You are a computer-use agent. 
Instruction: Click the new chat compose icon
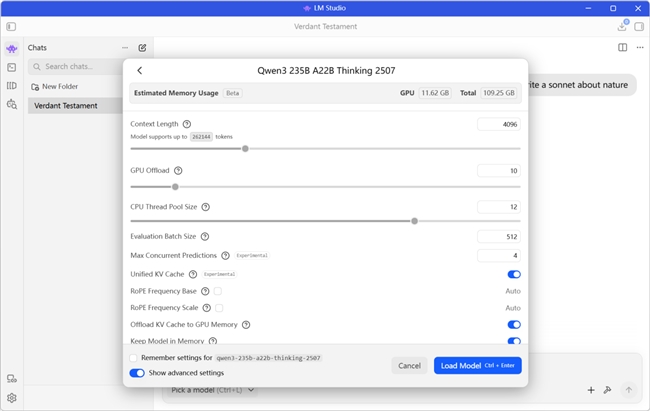click(x=142, y=48)
